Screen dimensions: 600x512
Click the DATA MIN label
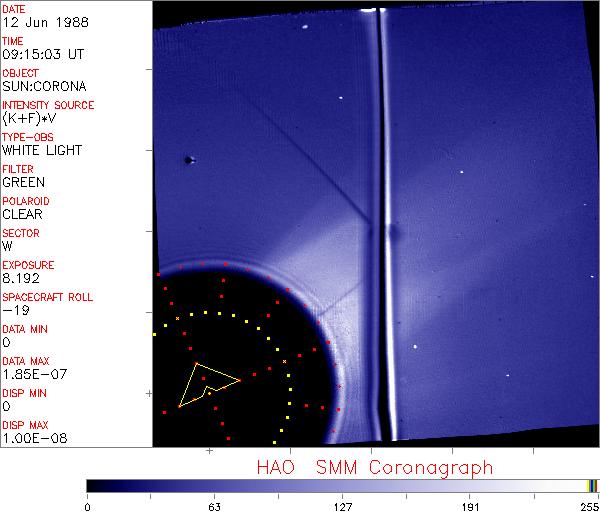(x=25, y=329)
